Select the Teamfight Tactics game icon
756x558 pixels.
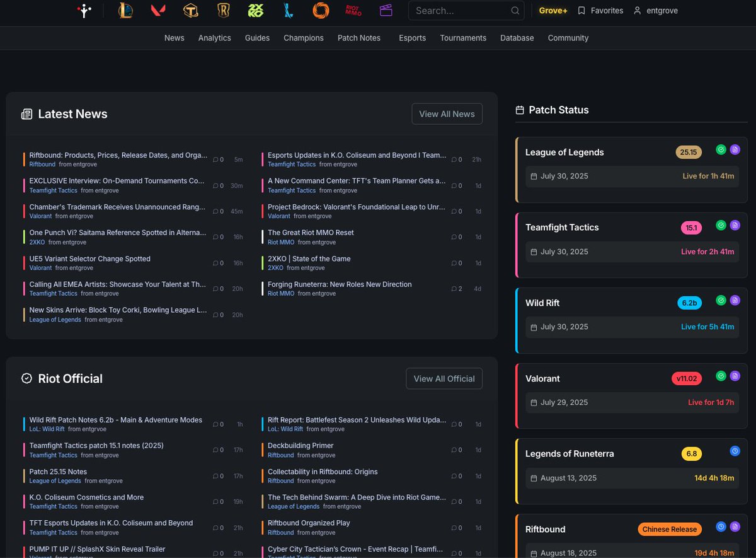coord(191,11)
